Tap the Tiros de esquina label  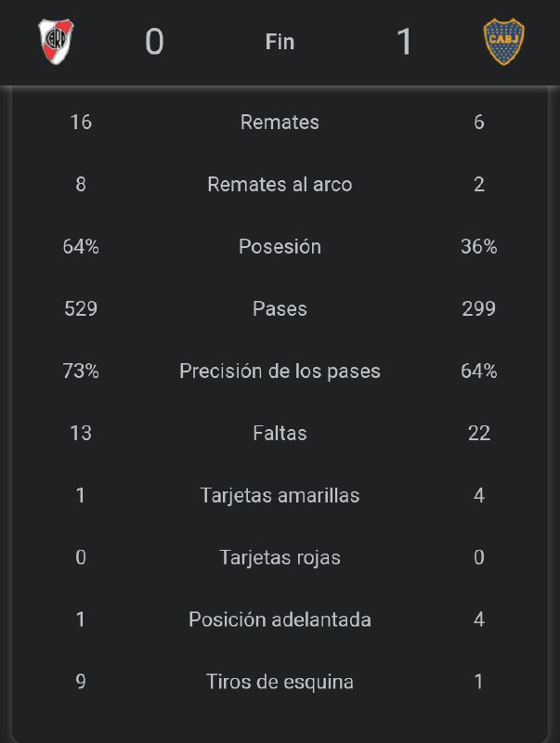pos(280,683)
